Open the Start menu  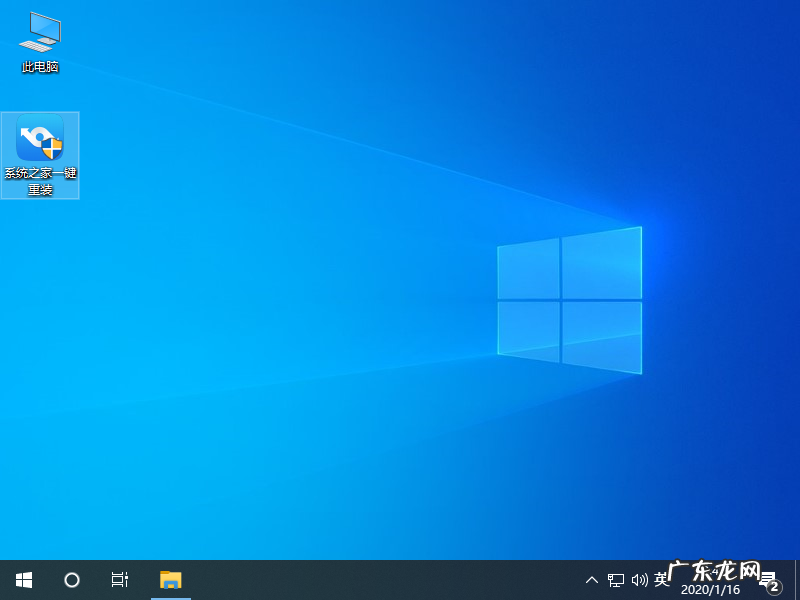point(23,579)
